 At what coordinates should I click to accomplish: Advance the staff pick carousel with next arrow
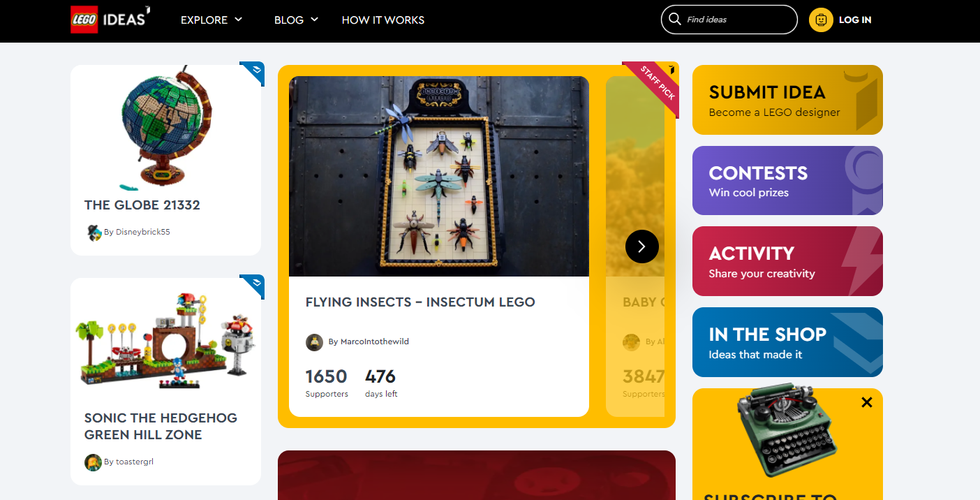(642, 247)
